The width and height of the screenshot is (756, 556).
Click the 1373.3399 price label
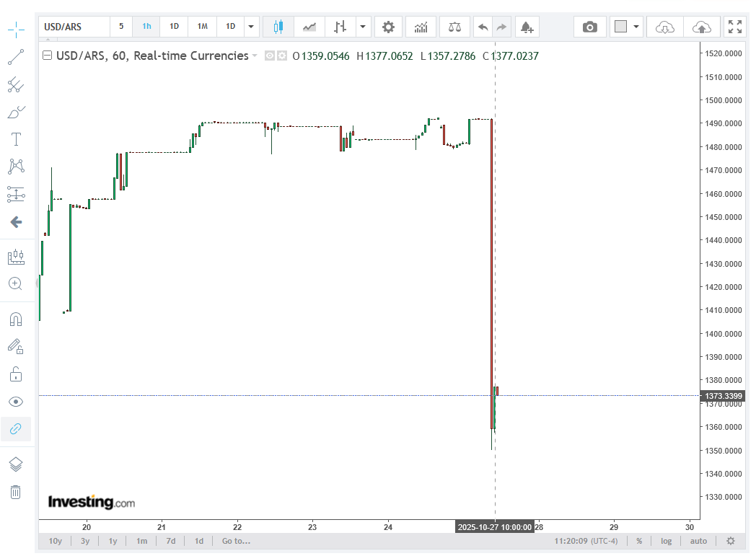pyautogui.click(x=724, y=396)
